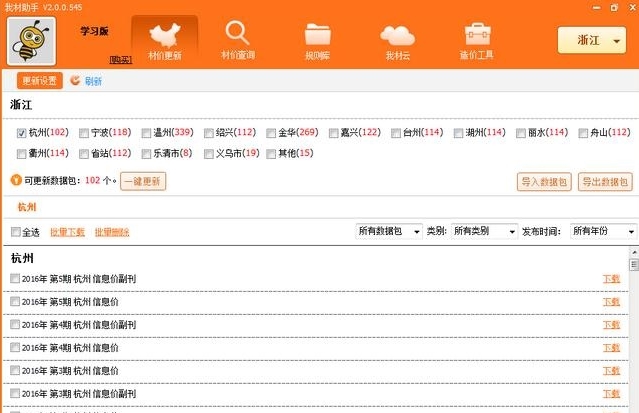Check the 金华(269) checkbox
Screen dimensions: 639x413
point(271,133)
